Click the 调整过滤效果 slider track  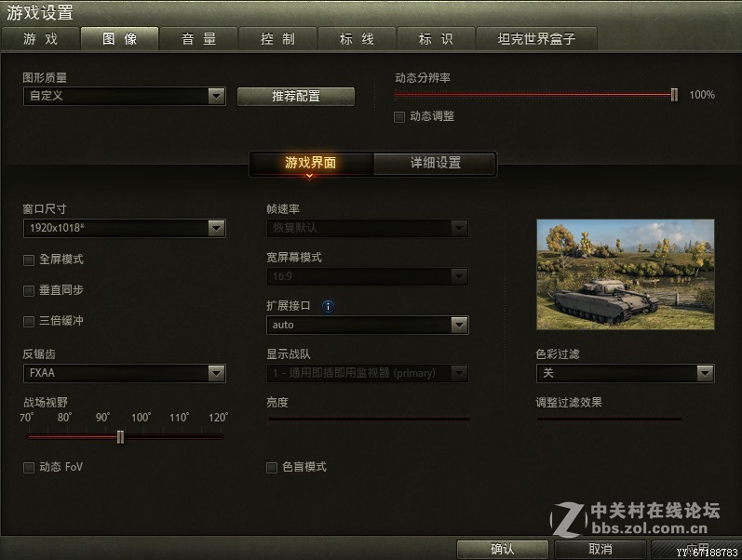pos(609,419)
